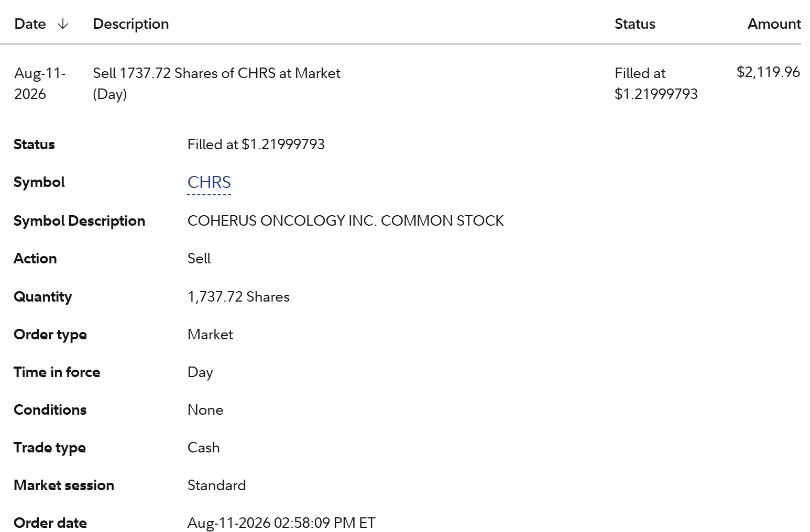Click the Order date timestamp value

[x=281, y=523]
